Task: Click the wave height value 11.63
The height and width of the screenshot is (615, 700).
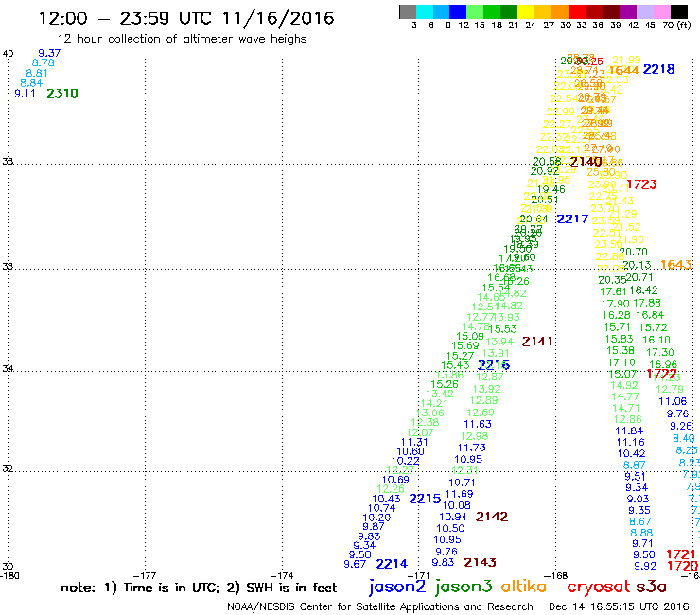Action: point(478,424)
